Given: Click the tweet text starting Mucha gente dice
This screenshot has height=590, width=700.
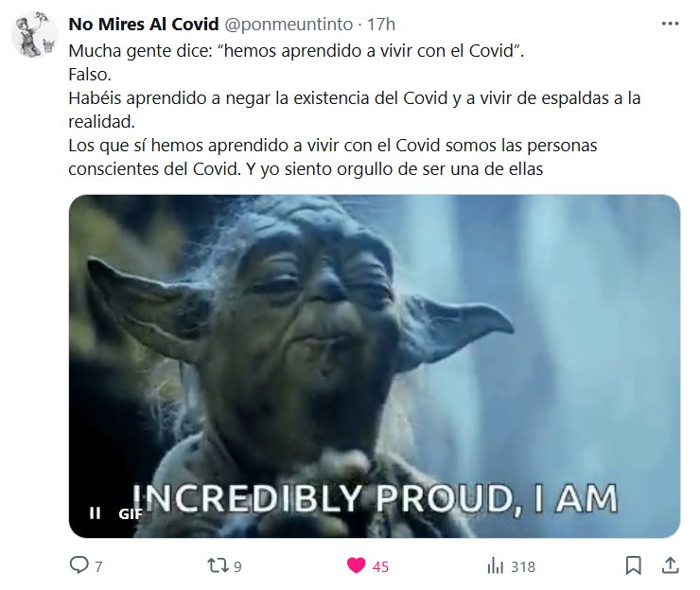Looking at the screenshot, I should point(355,110).
